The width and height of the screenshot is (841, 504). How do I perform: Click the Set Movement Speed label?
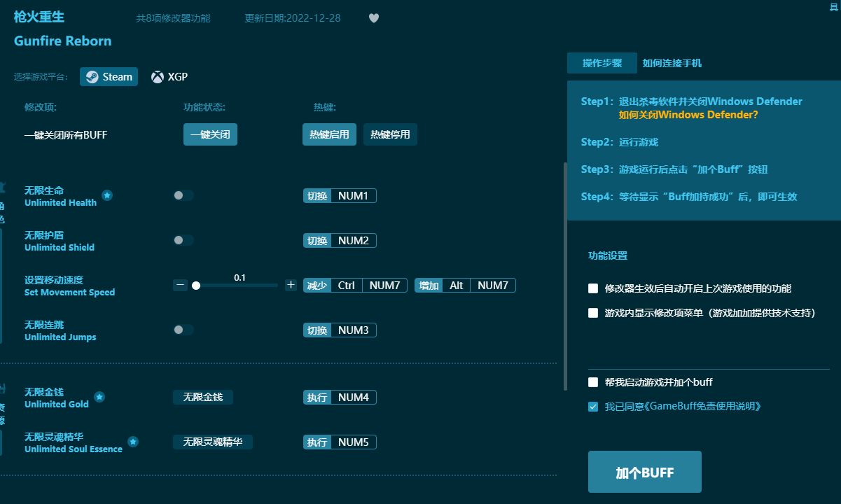pyautogui.click(x=69, y=293)
